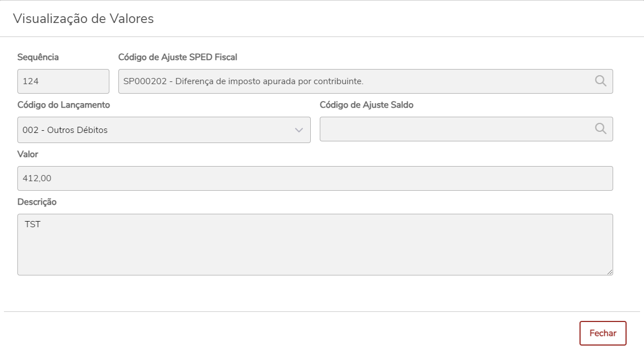Click the Valor label
Image resolution: width=644 pixels, height=354 pixels.
tap(28, 154)
